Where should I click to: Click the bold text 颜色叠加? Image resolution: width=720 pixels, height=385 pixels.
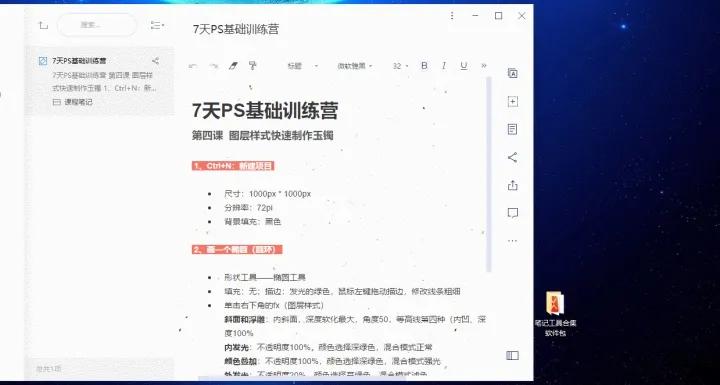tap(241, 361)
